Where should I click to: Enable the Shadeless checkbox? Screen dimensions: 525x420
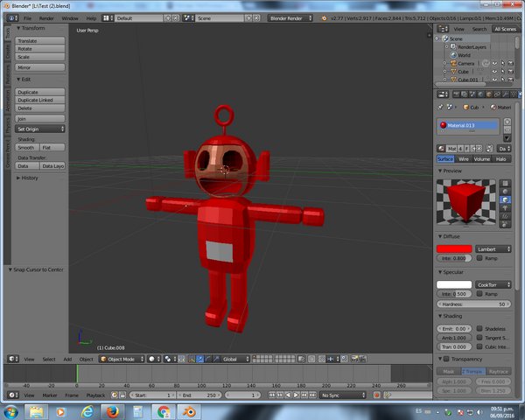(x=479, y=329)
